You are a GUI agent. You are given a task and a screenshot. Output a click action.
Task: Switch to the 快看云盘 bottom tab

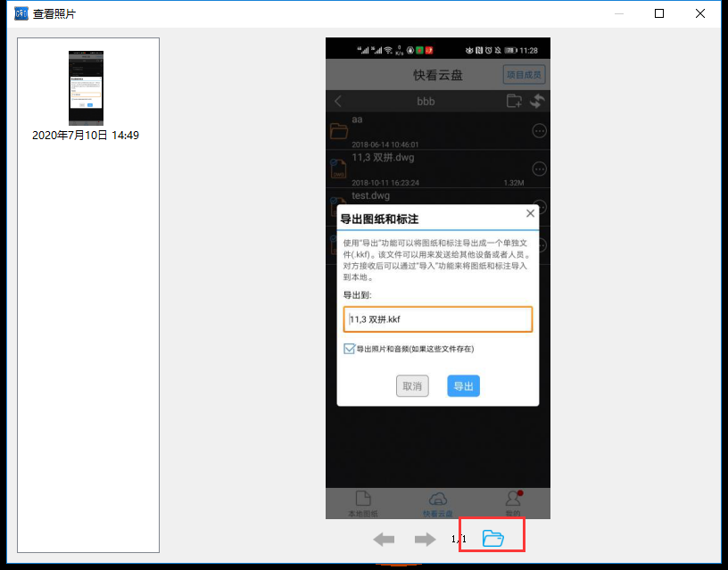(438, 504)
